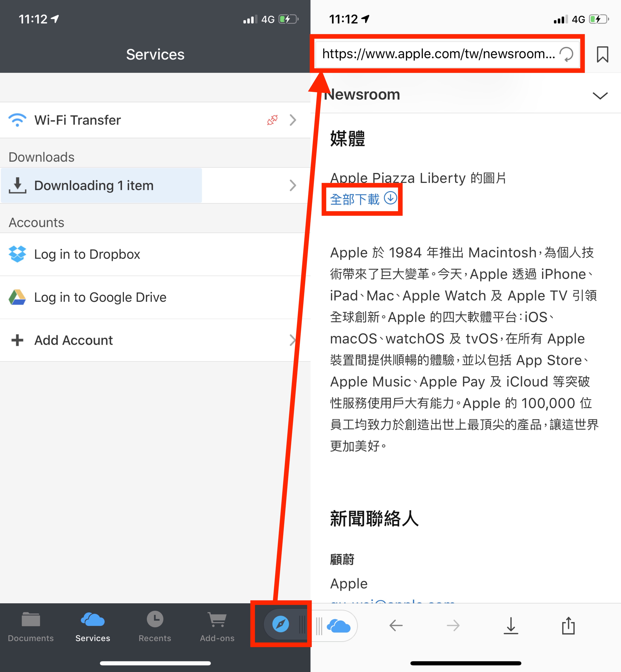621x672 pixels.
Task: Tap the Accounts section header
Action: 36,222
